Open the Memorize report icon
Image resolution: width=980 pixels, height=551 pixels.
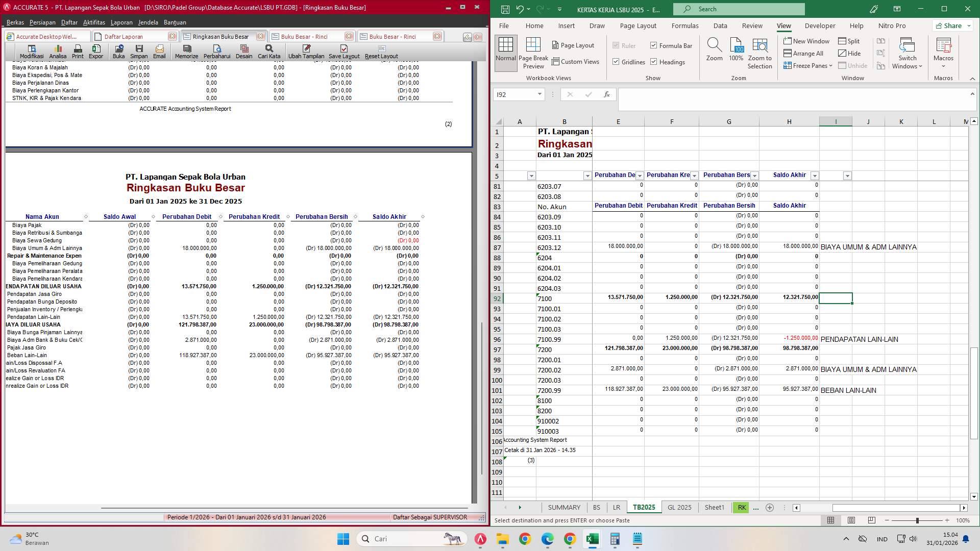click(x=186, y=51)
